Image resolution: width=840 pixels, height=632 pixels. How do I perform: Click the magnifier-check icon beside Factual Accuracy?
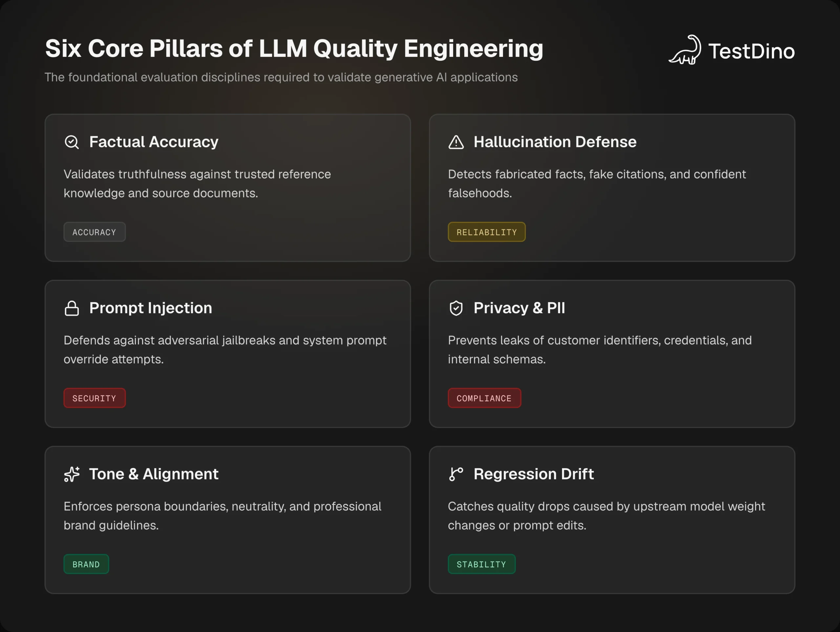(72, 142)
